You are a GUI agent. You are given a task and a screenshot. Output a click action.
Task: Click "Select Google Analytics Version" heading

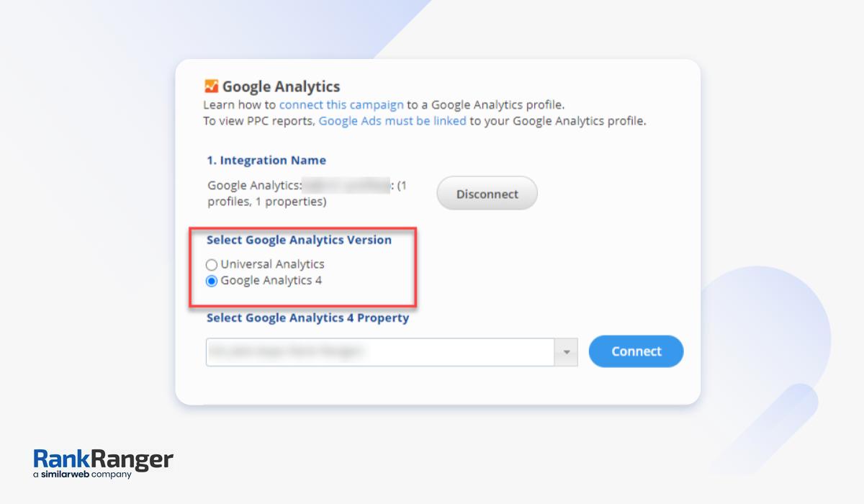coord(299,240)
